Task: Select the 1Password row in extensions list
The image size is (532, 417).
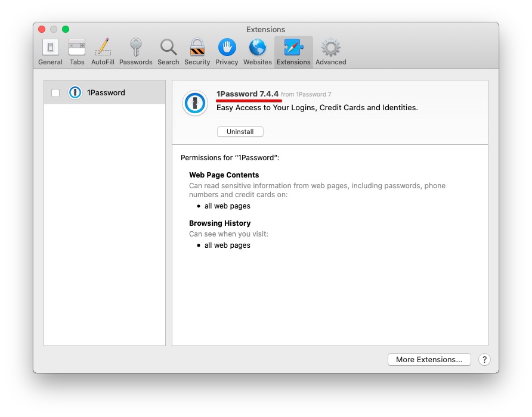Action: pyautogui.click(x=104, y=92)
